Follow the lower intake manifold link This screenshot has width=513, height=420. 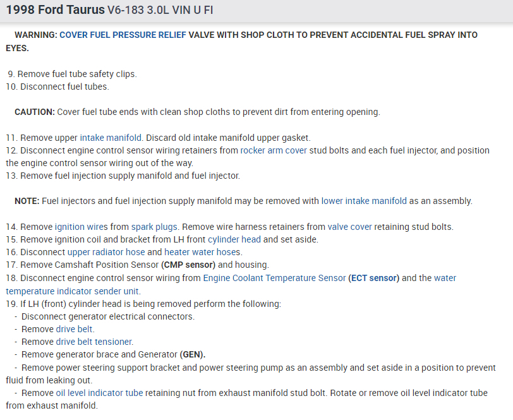pos(364,201)
